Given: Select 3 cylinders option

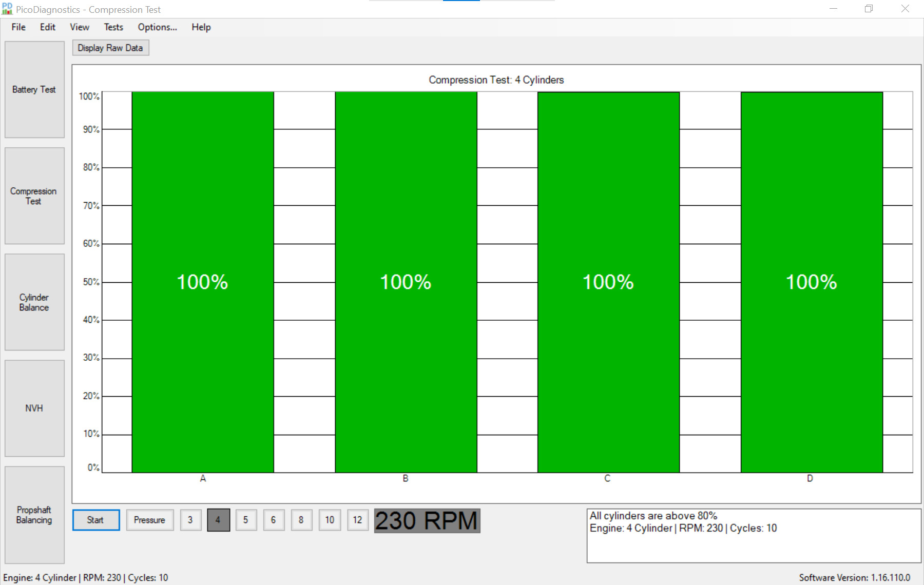Looking at the screenshot, I should [190, 520].
